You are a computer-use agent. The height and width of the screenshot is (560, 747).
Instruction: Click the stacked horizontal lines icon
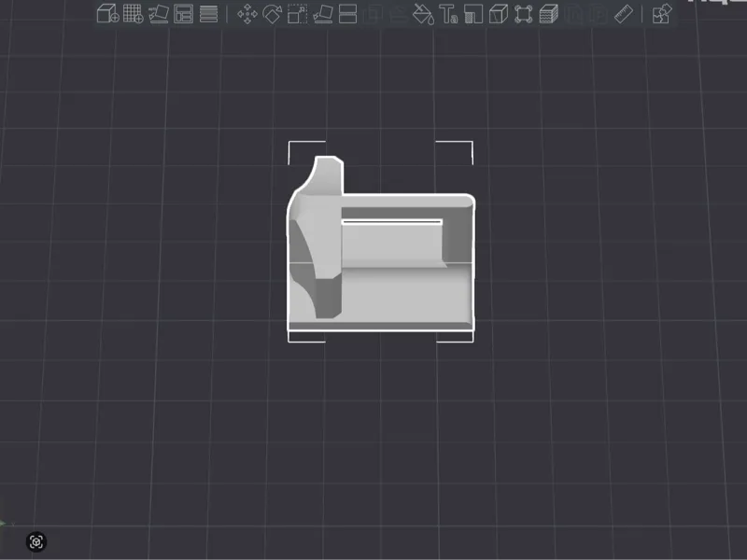point(208,14)
